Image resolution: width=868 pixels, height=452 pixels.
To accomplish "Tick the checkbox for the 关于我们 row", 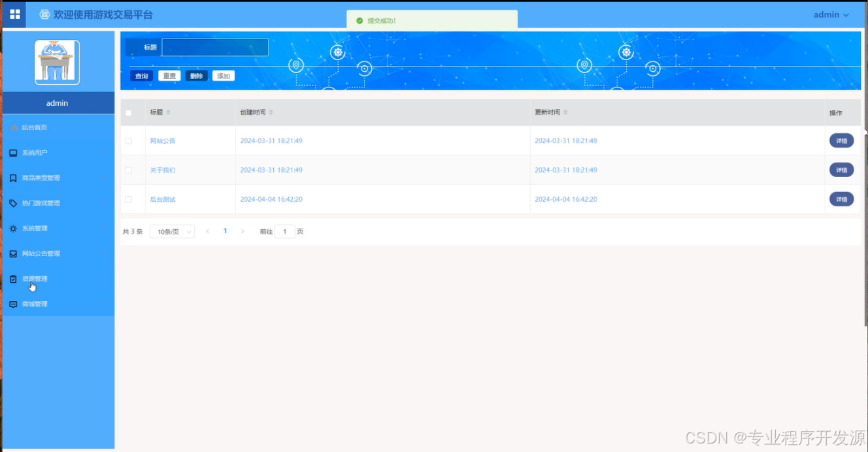I will coord(129,170).
